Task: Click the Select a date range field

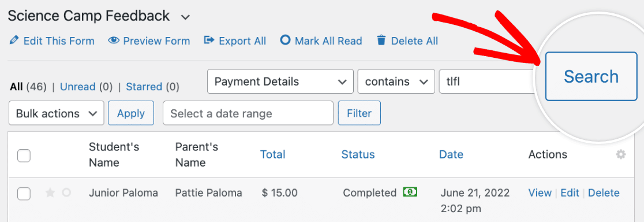Action: pos(248,113)
